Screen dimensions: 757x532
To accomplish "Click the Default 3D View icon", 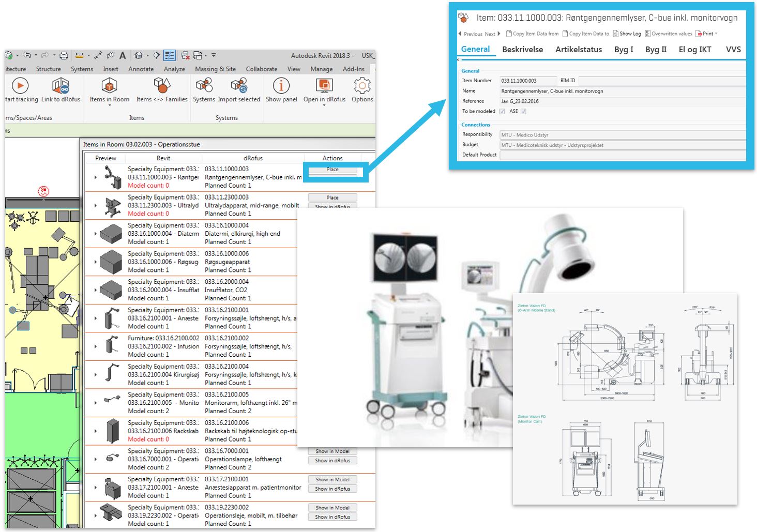I will click(138, 55).
